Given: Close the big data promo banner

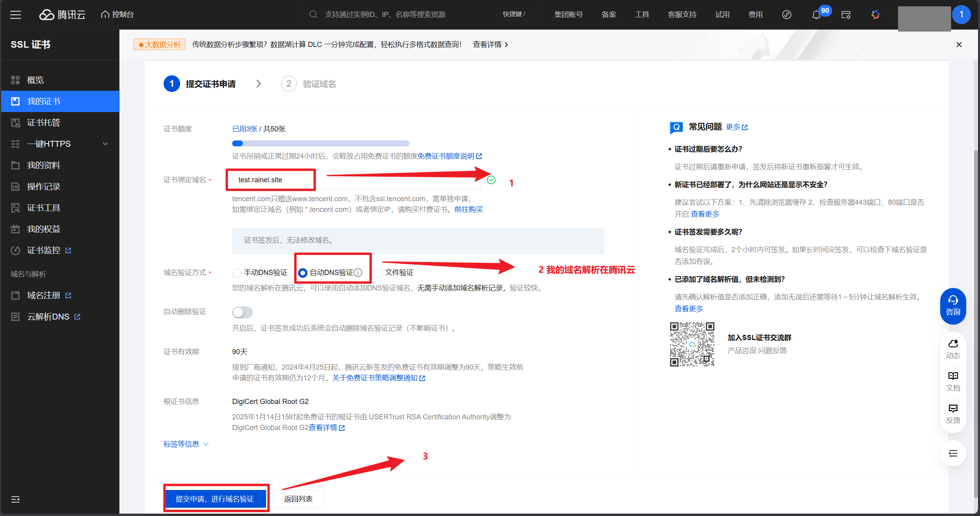Looking at the screenshot, I should pos(959,45).
